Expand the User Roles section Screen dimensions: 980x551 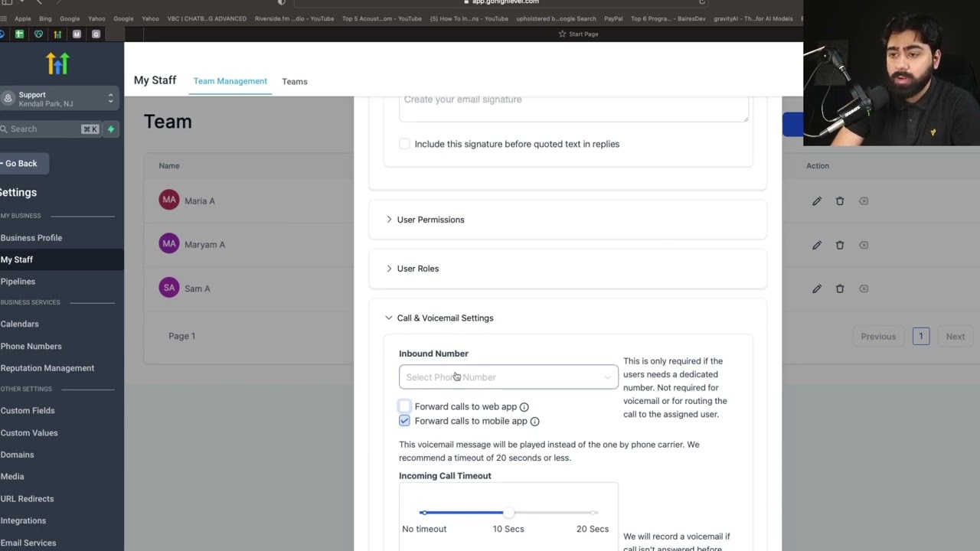567,269
